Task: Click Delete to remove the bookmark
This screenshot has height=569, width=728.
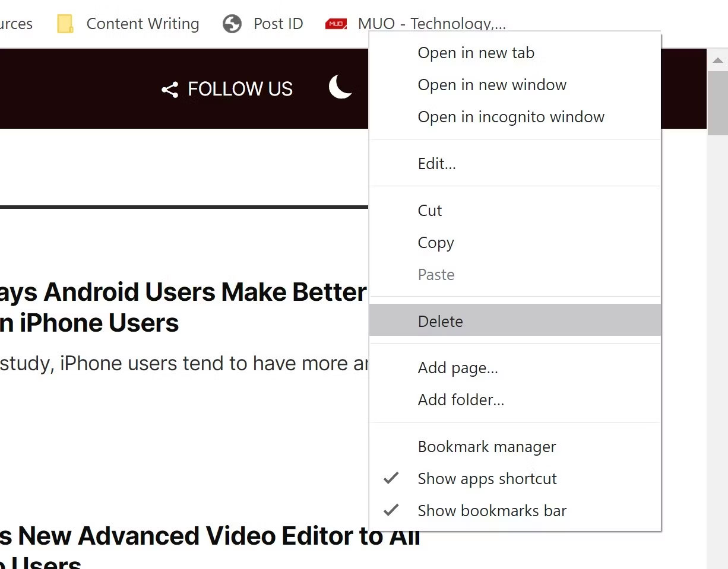Action: (515, 321)
